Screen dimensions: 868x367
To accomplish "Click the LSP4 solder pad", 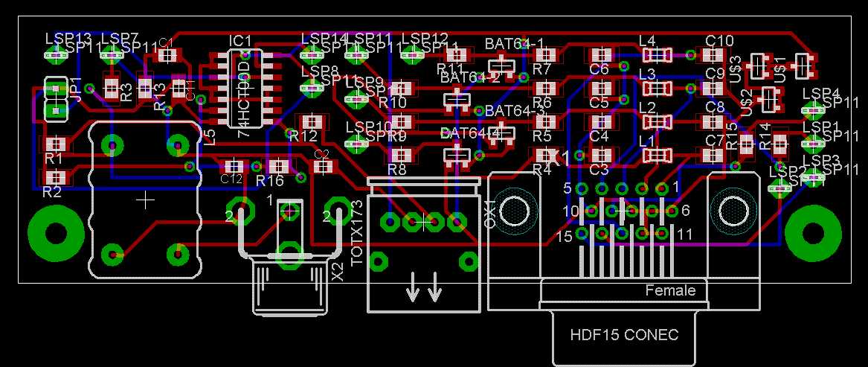I will point(812,110).
